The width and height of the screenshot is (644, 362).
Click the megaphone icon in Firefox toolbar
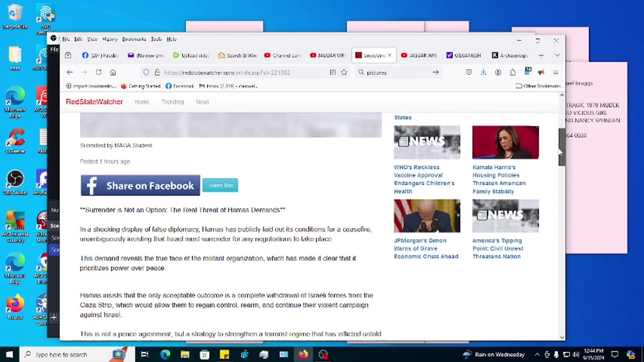(541, 72)
